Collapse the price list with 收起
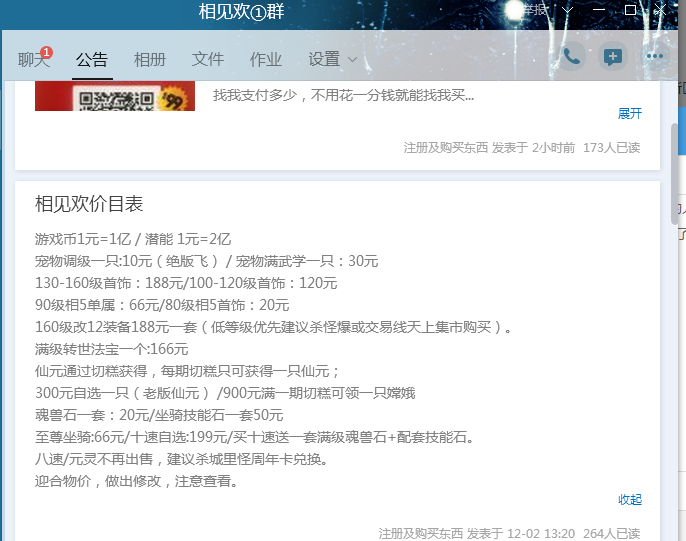686x541 pixels. point(629,499)
